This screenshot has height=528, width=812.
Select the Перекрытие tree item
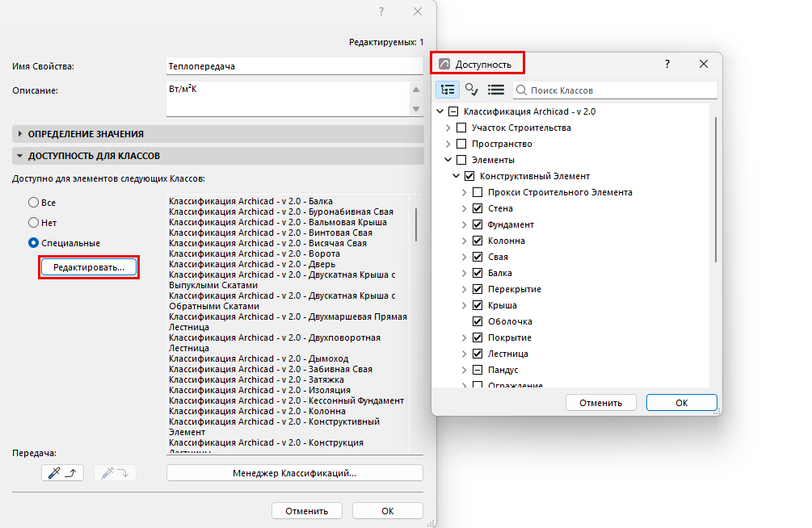point(514,289)
